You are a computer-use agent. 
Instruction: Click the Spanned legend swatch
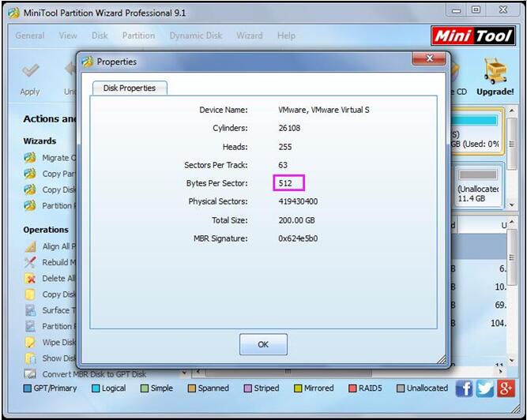(192, 388)
